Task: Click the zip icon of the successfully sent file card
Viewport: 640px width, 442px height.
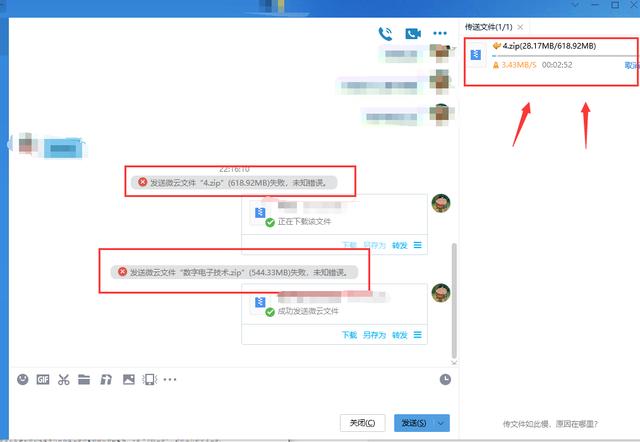Action: click(260, 302)
